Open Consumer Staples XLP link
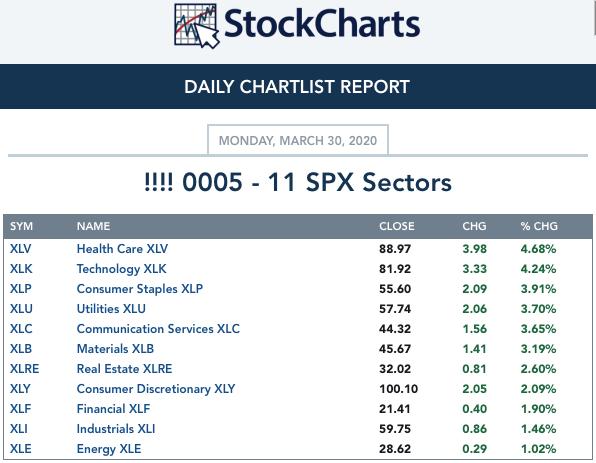Viewport: 596px width, 463px height. pos(139,289)
